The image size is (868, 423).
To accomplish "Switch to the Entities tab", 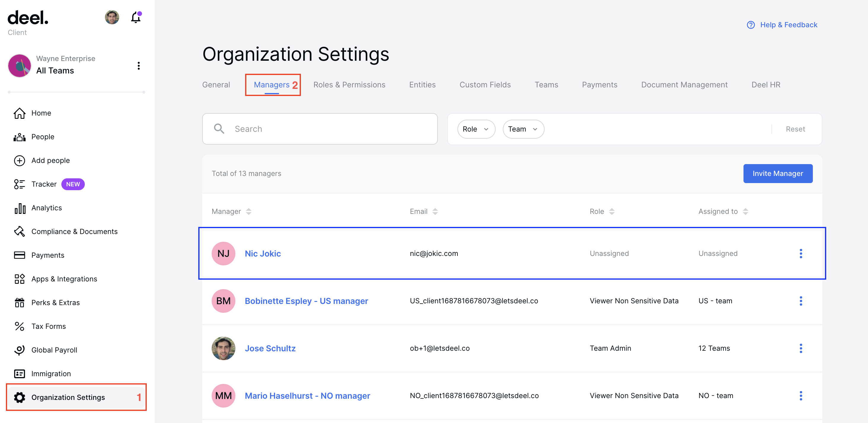I will tap(422, 85).
